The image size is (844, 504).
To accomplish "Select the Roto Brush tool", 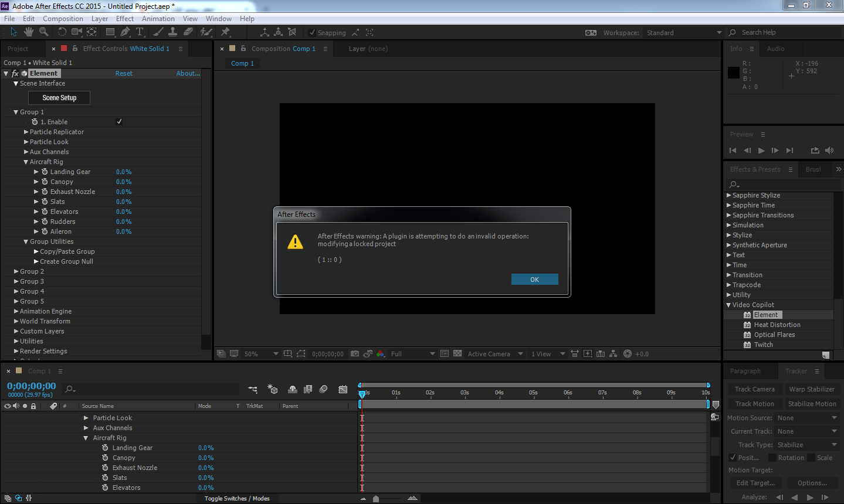I will [206, 32].
